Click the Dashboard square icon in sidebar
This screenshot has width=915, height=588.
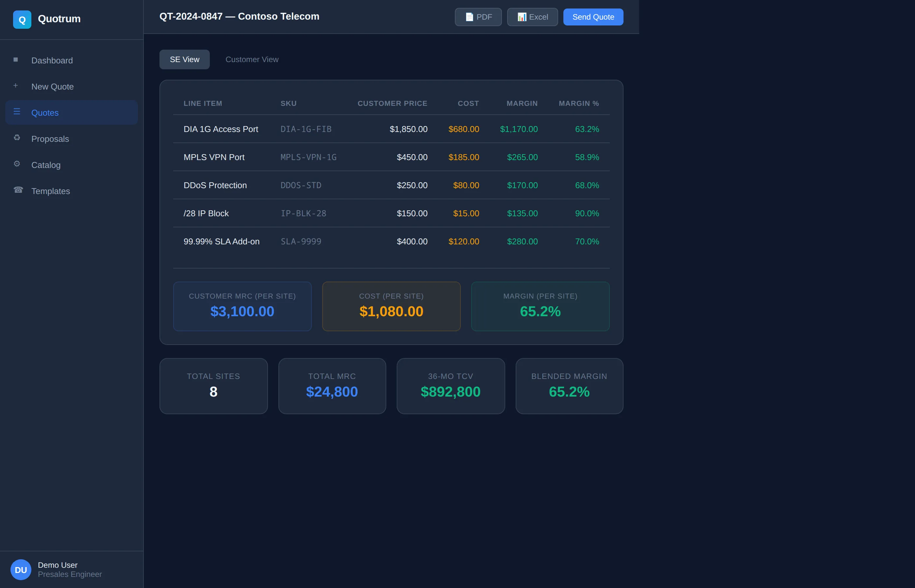pos(16,59)
